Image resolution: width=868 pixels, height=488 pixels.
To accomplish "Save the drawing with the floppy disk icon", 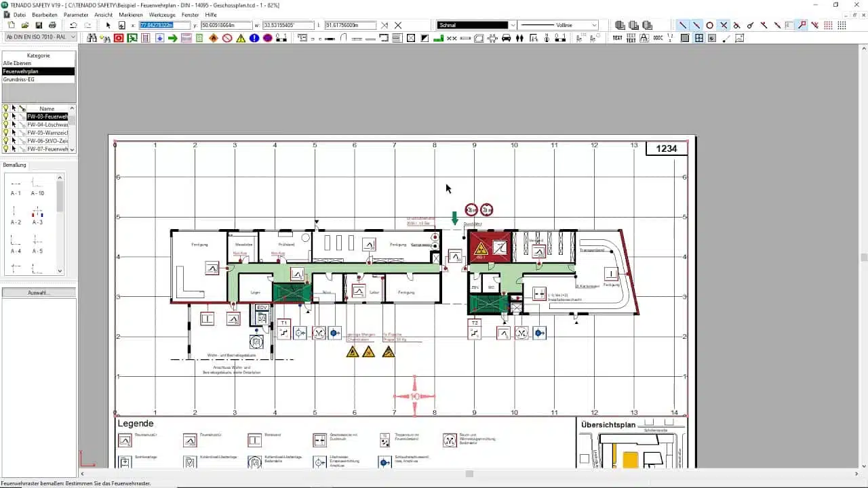I will click(39, 25).
